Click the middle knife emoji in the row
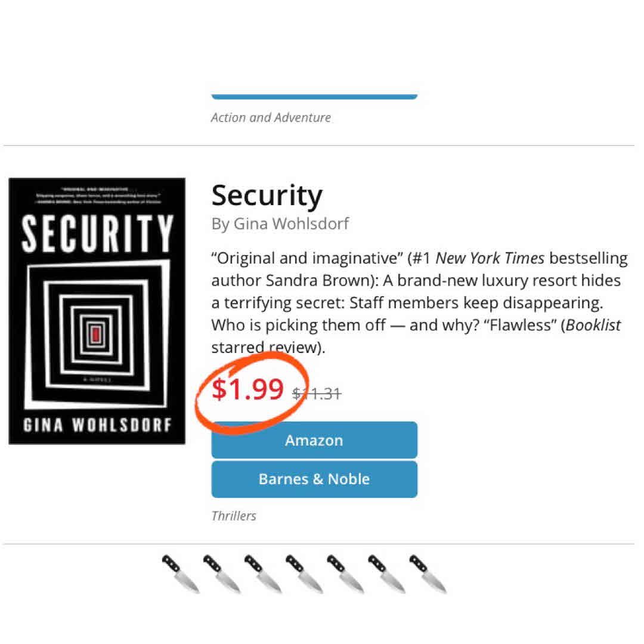Screen dimensions: 644x644 click(304, 574)
